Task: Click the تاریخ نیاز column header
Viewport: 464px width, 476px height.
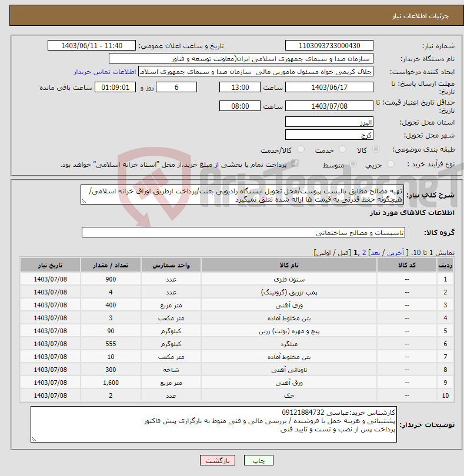Action: click(51, 265)
